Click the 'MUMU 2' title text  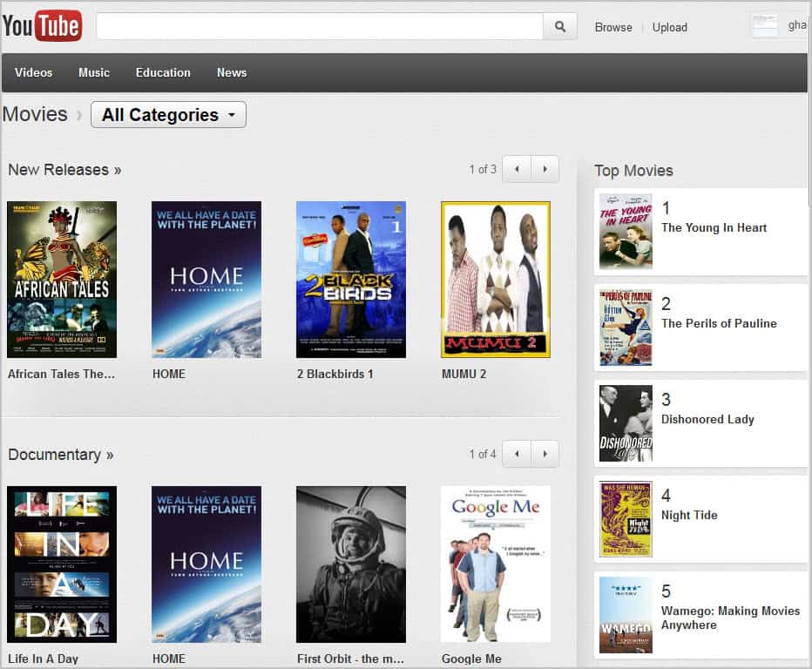(x=464, y=374)
